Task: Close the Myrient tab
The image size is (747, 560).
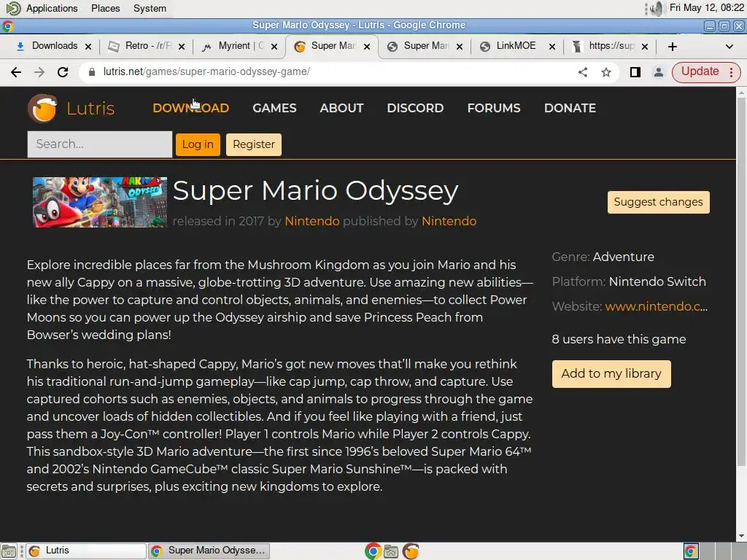Action: [274, 46]
